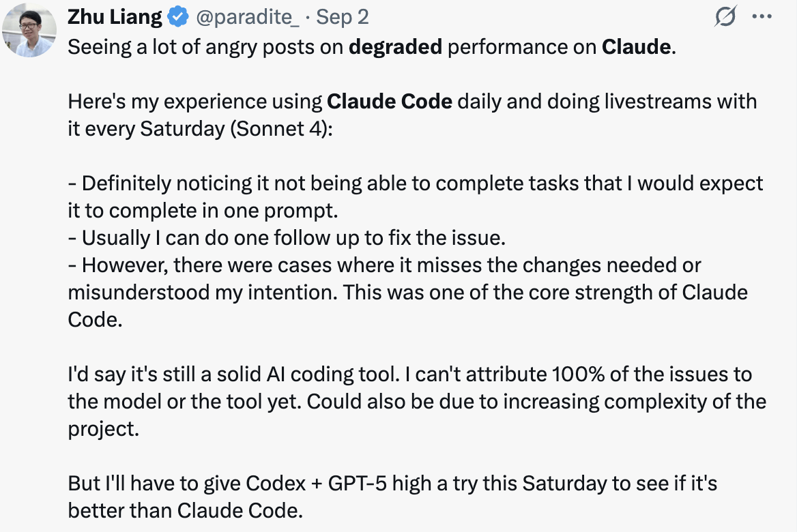
Task: Open Zhu Liang's profile picture
Action: point(29,31)
